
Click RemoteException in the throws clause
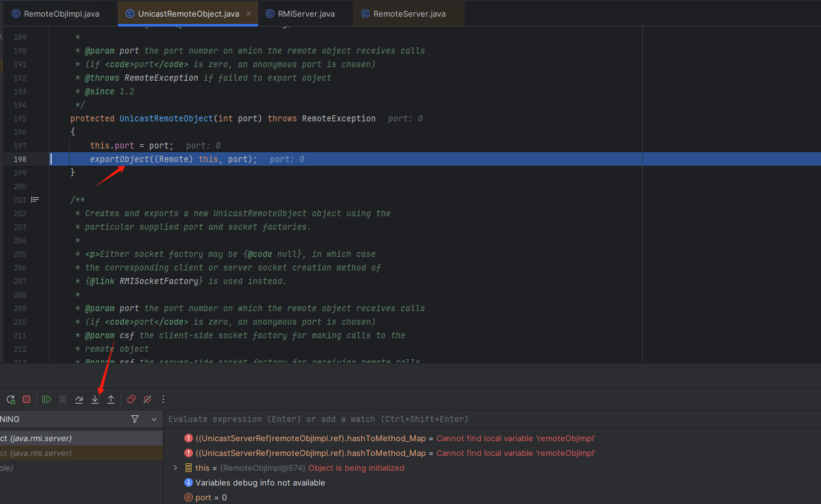click(x=339, y=118)
